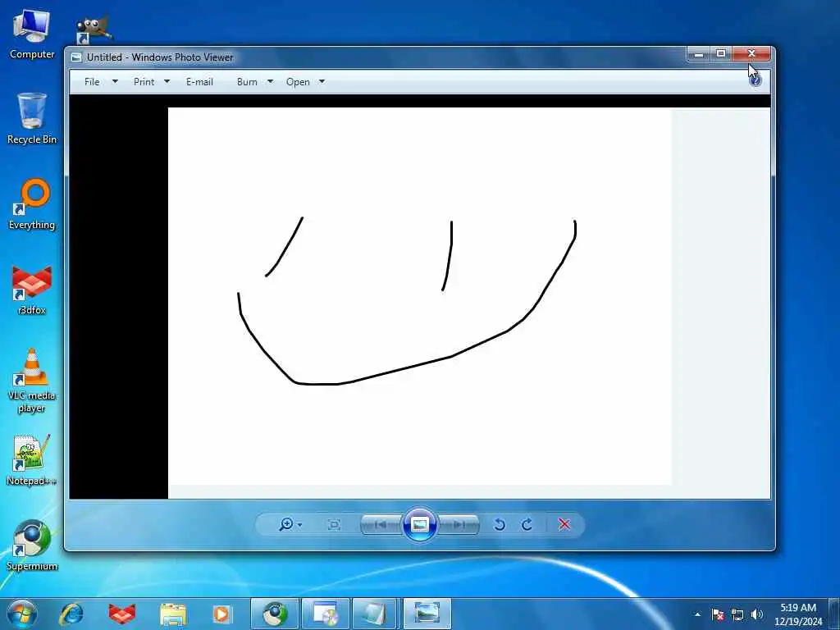The height and width of the screenshot is (630, 840).
Task: Switch to Supermium taskbar window
Action: coord(274,614)
